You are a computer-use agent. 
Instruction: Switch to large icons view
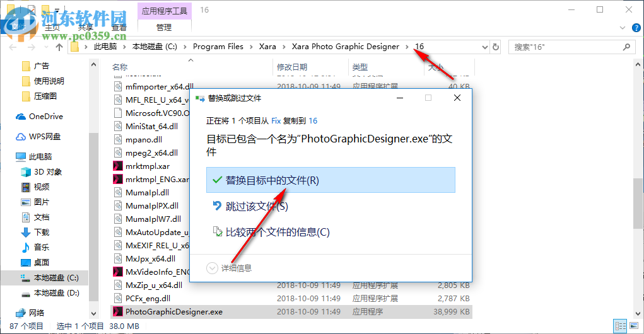(x=634, y=326)
